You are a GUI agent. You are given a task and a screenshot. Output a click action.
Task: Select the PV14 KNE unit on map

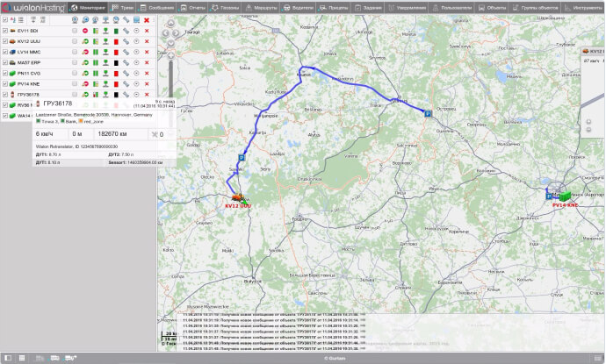(x=565, y=196)
